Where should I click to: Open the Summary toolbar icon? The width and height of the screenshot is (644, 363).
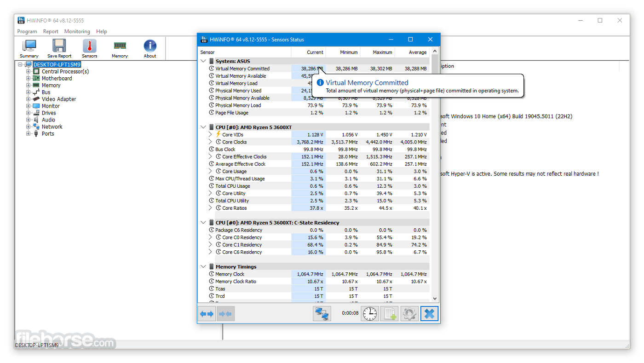pyautogui.click(x=29, y=46)
